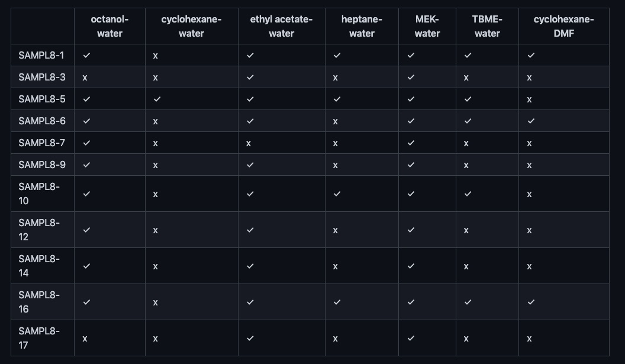Click the checkmark for SAMPL8-6 TBME-water
Screen dimensions: 625x364
468,121
